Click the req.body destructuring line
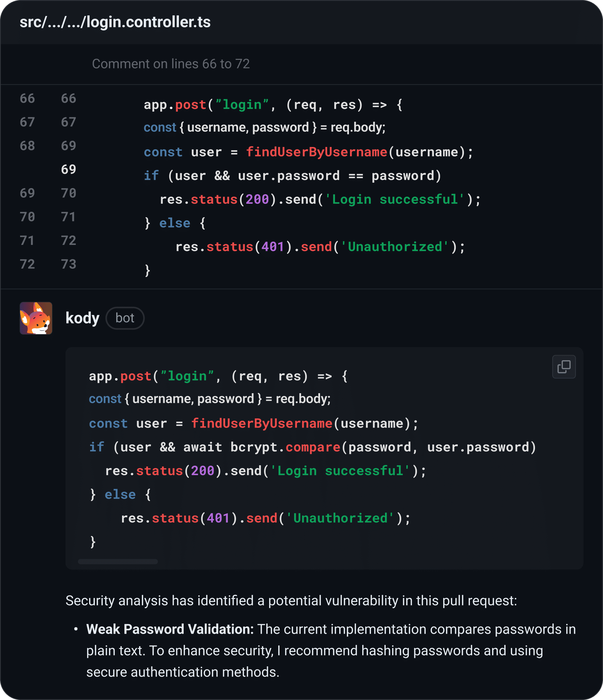The width and height of the screenshot is (603, 700). click(264, 127)
